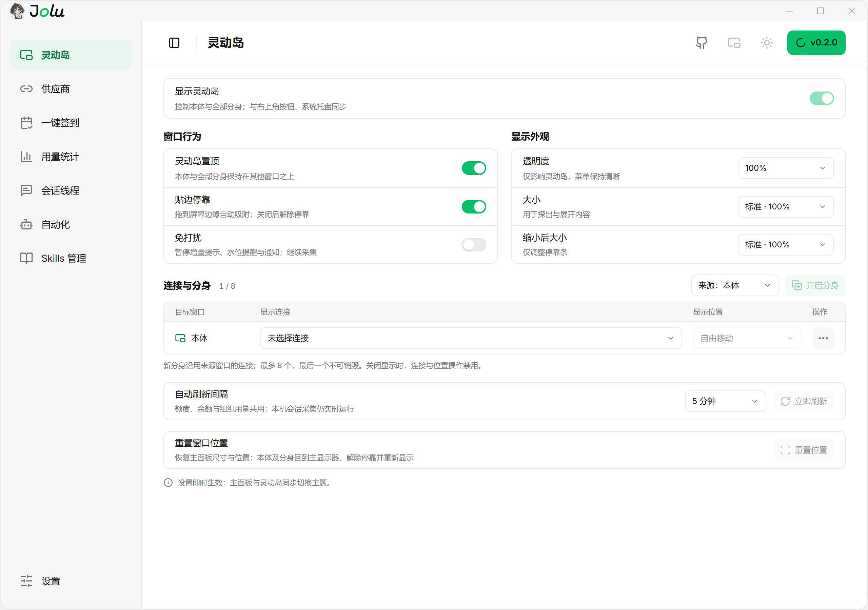Click 立即刷新 button
This screenshot has height=610, width=868.
[803, 401]
